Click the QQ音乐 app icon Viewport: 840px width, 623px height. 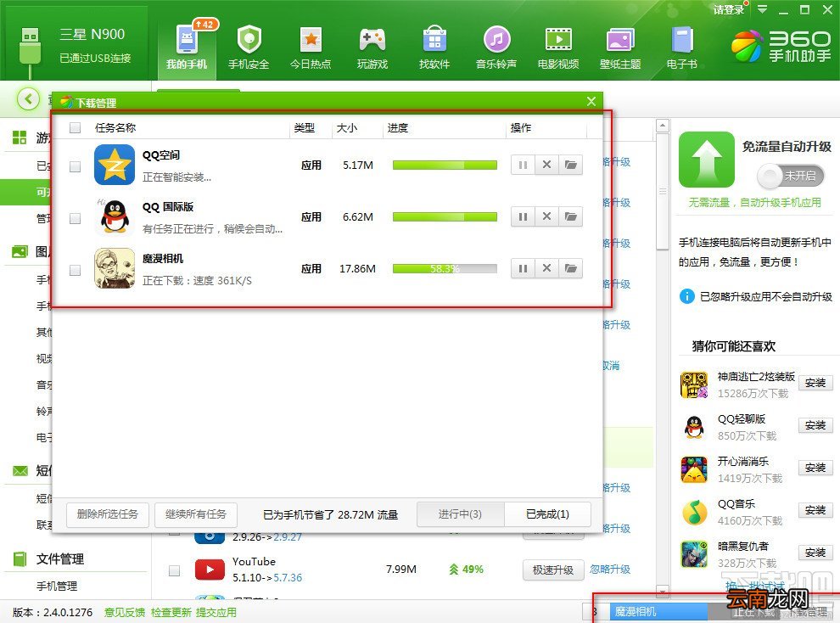pyautogui.click(x=694, y=512)
